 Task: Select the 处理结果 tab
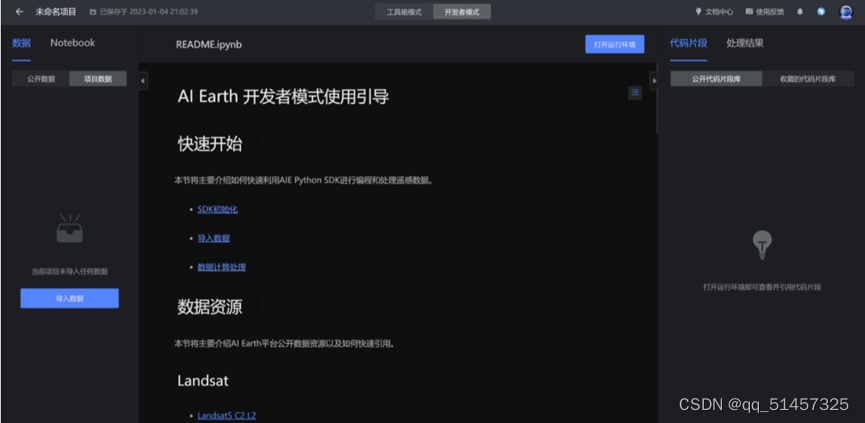pos(745,43)
